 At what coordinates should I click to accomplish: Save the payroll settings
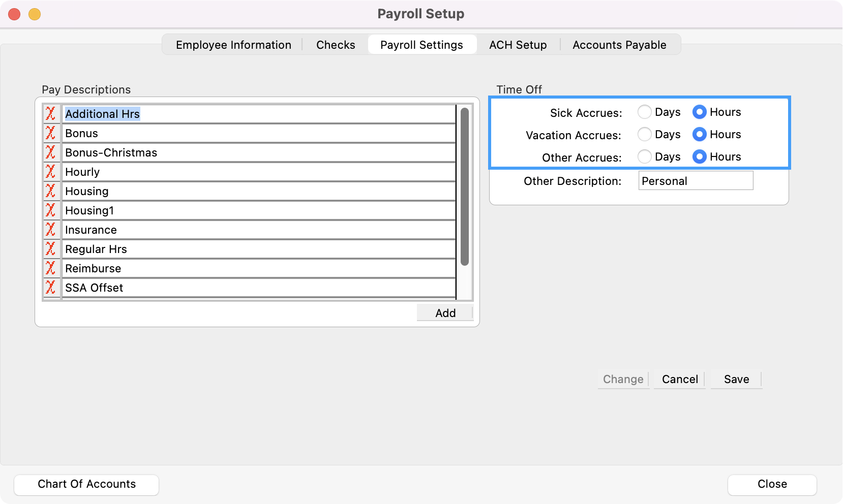click(736, 379)
